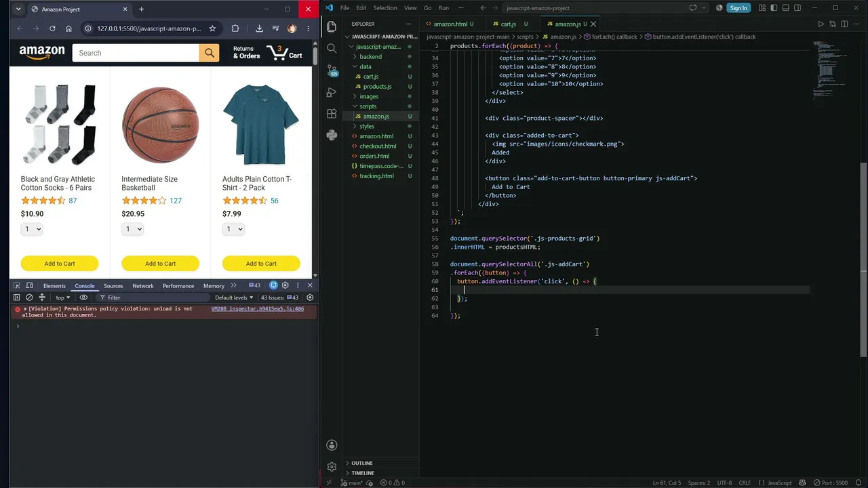Open the console context 'top' dropdown
Image resolution: width=868 pixels, height=488 pixels.
click(x=62, y=298)
